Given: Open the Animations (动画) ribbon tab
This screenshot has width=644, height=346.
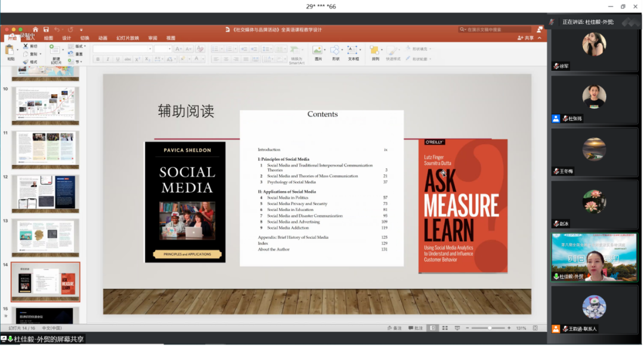Looking at the screenshot, I should 103,38.
